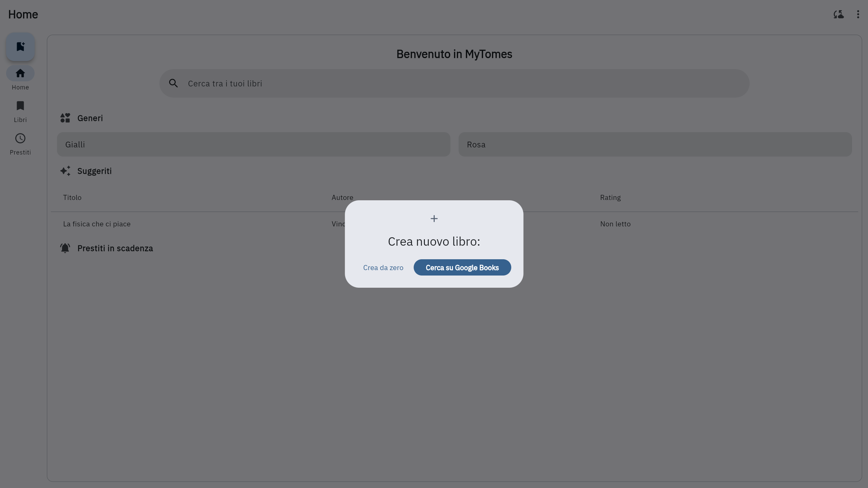Click the Generi category icon
Viewport: 868px width, 488px height.
click(65, 118)
